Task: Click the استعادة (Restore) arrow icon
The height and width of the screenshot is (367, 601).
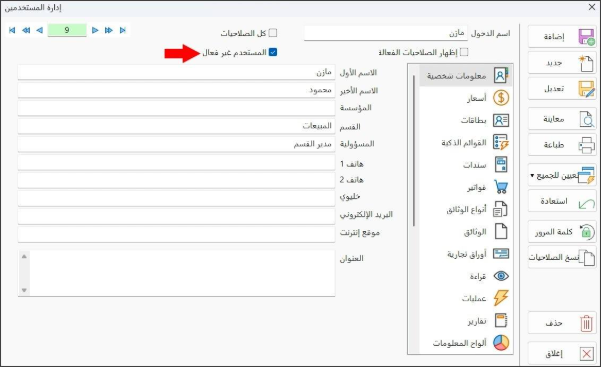Action: 586,203
